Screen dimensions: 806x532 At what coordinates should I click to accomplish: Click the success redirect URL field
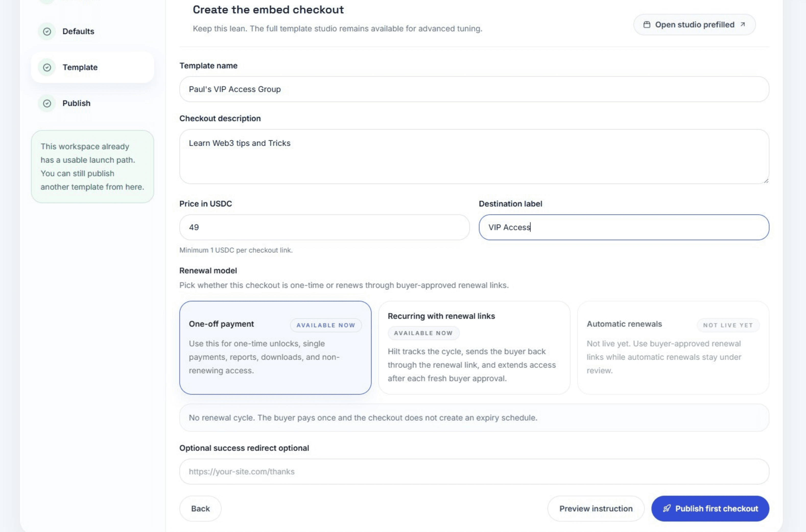click(x=474, y=471)
